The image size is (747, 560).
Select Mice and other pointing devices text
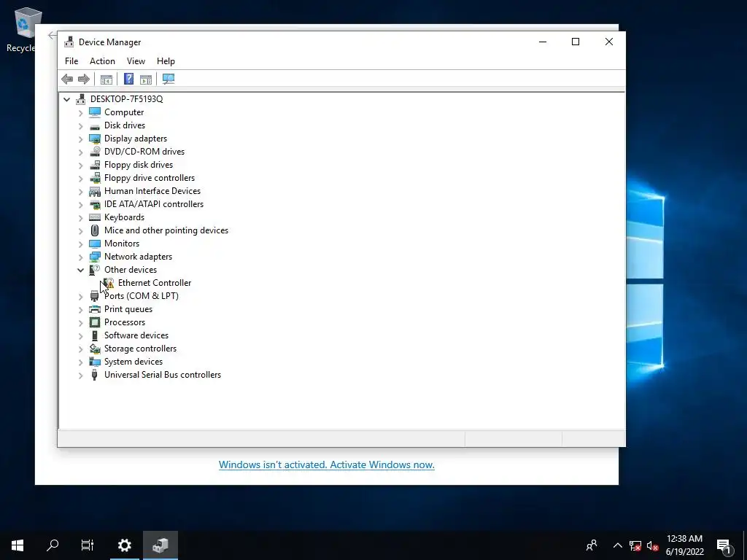(166, 230)
